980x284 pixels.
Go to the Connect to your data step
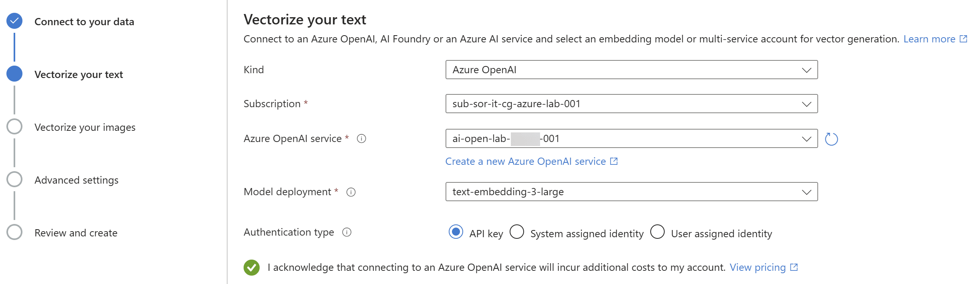point(84,22)
